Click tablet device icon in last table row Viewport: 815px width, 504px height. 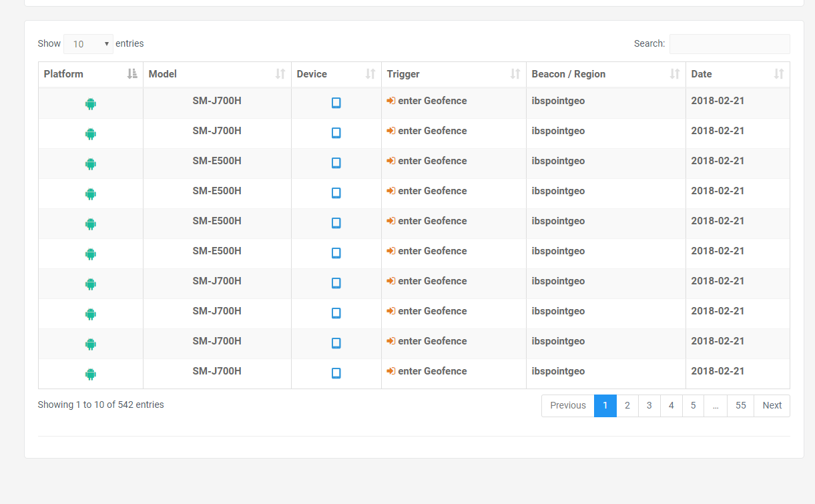click(x=336, y=373)
